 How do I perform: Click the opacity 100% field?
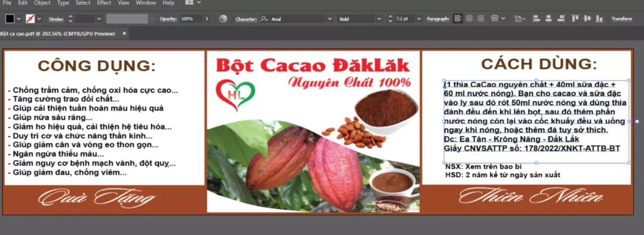point(191,19)
